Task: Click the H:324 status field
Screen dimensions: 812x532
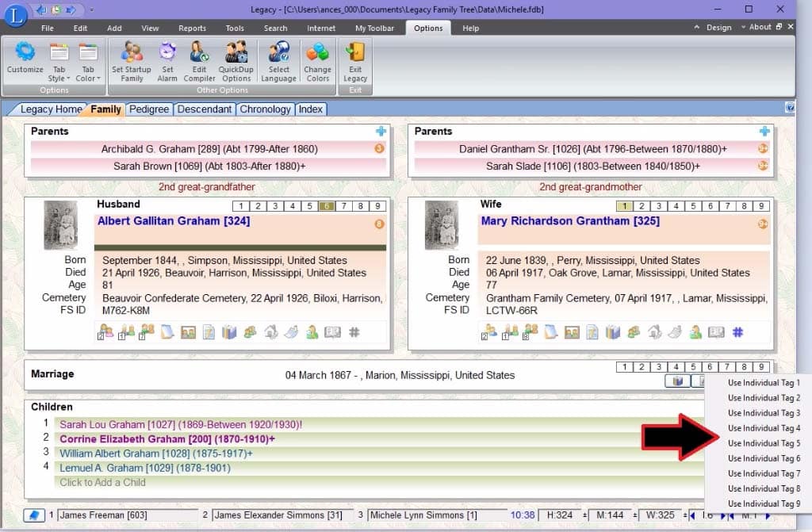Action: (x=559, y=515)
